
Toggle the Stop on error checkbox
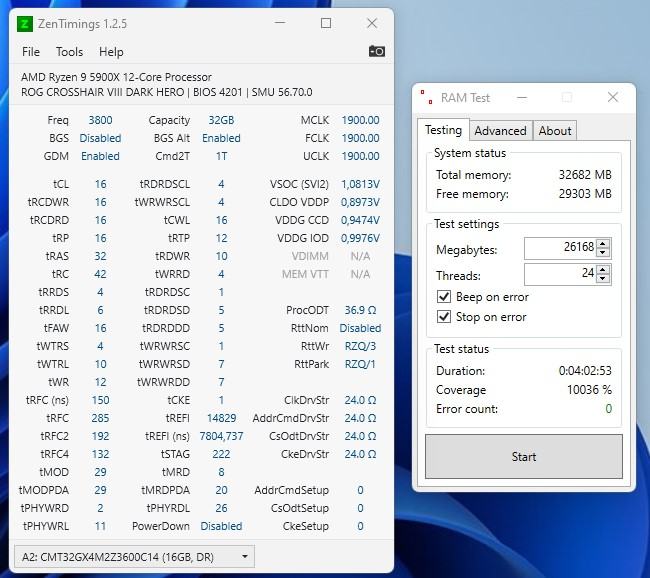(444, 317)
